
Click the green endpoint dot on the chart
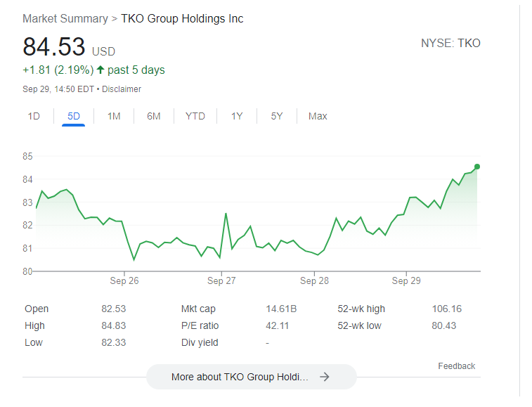(477, 167)
